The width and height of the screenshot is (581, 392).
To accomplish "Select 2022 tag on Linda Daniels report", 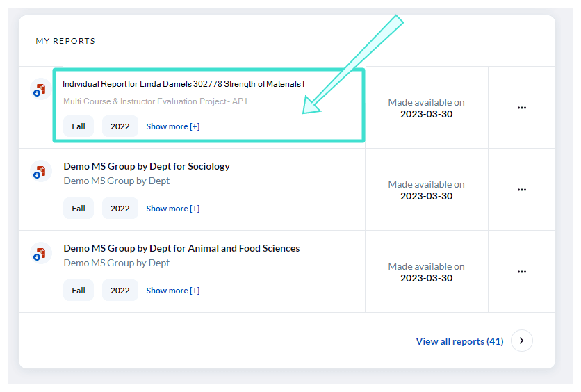I will (x=120, y=126).
